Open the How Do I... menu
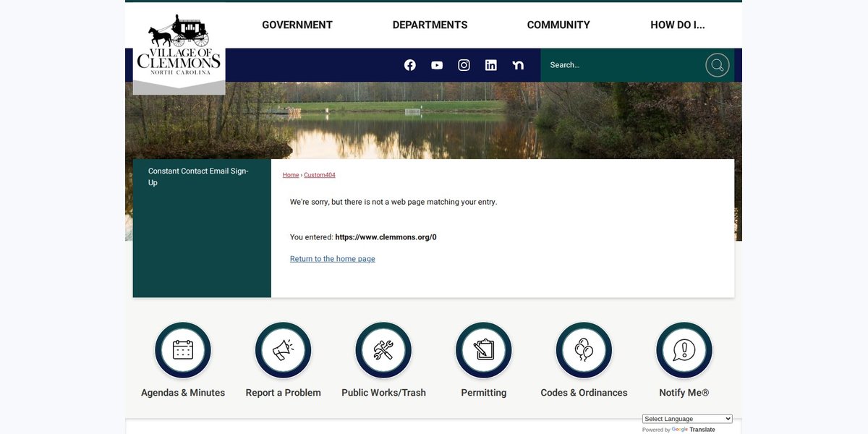This screenshot has height=434, width=868. click(678, 25)
